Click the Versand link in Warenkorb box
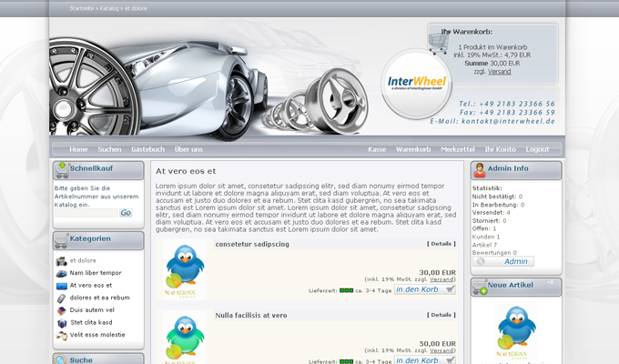Screen dimensions: 619x364 point(499,72)
